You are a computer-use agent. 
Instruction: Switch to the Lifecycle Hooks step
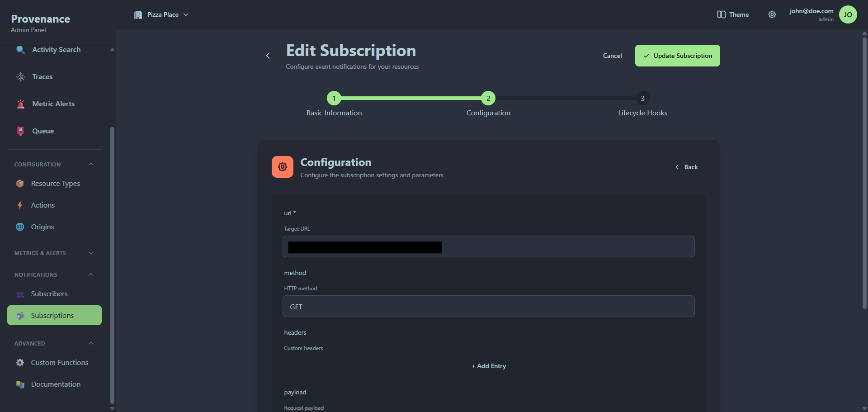tap(642, 98)
